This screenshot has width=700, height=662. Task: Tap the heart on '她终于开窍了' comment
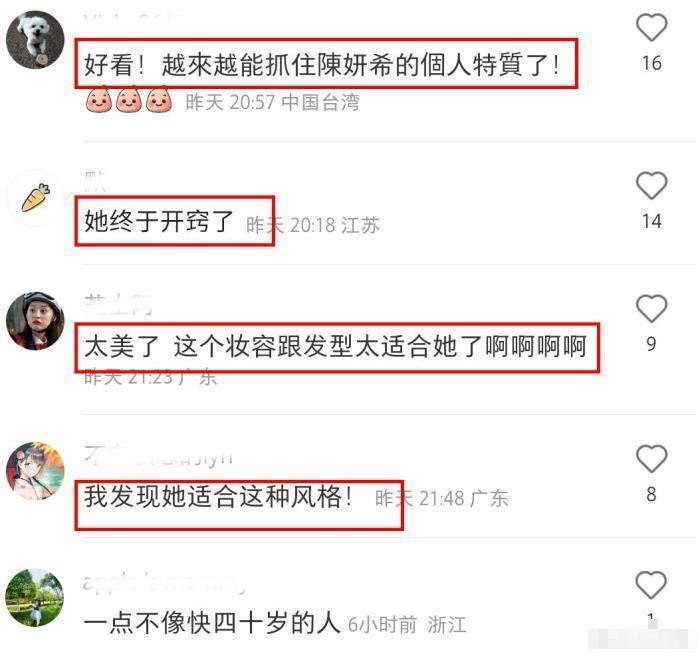651,185
